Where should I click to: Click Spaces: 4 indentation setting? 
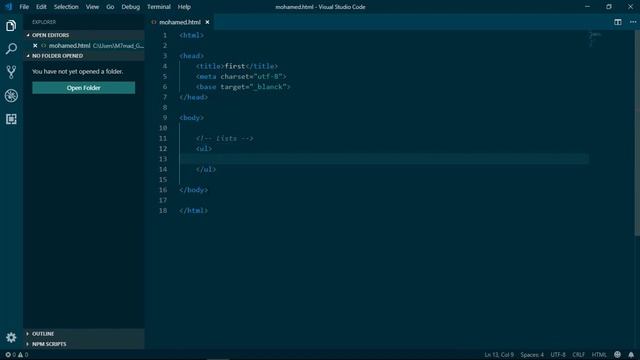[532, 355]
